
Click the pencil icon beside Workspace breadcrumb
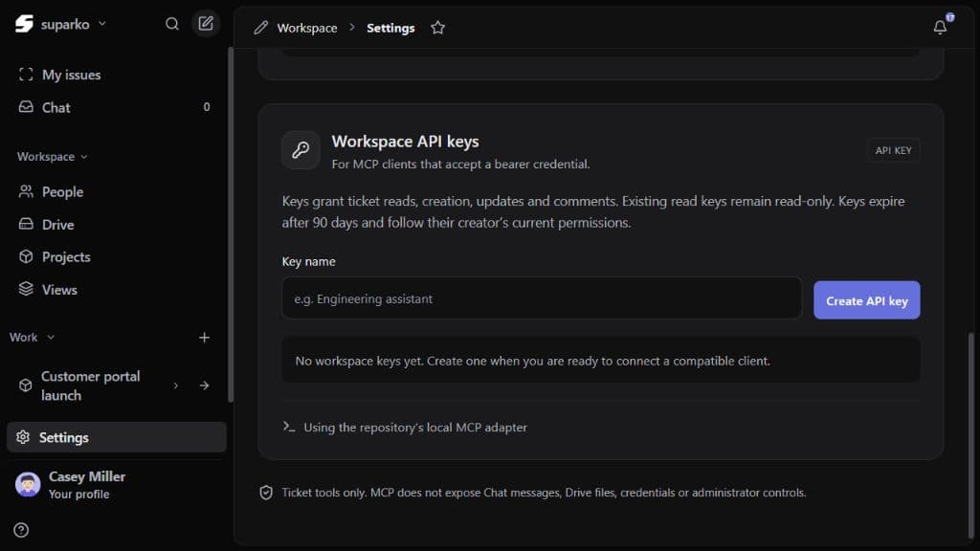[x=260, y=28]
